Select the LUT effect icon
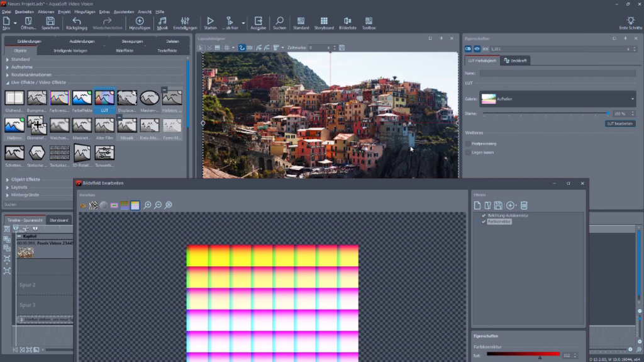Screen dimensions: 644x362 tap(104, 98)
